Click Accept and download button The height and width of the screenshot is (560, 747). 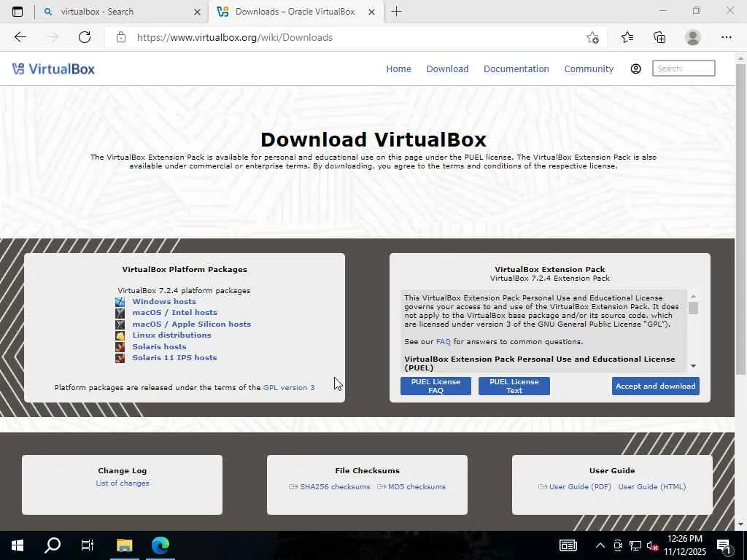pyautogui.click(x=656, y=386)
